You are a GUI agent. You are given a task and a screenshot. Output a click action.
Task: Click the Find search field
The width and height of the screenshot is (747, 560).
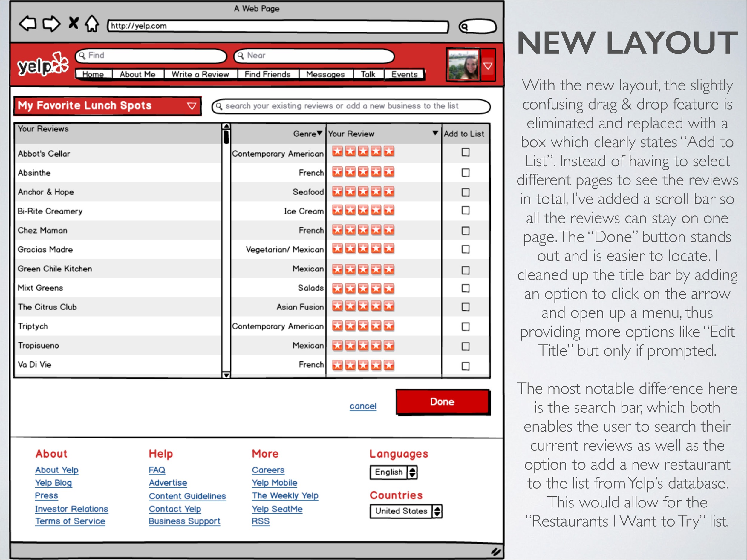click(x=151, y=56)
